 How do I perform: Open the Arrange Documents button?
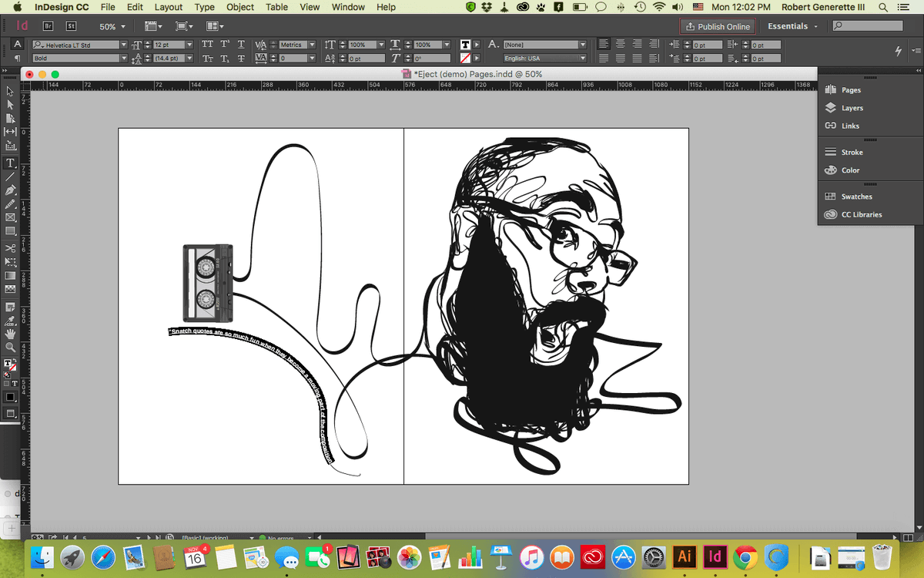[x=215, y=26]
